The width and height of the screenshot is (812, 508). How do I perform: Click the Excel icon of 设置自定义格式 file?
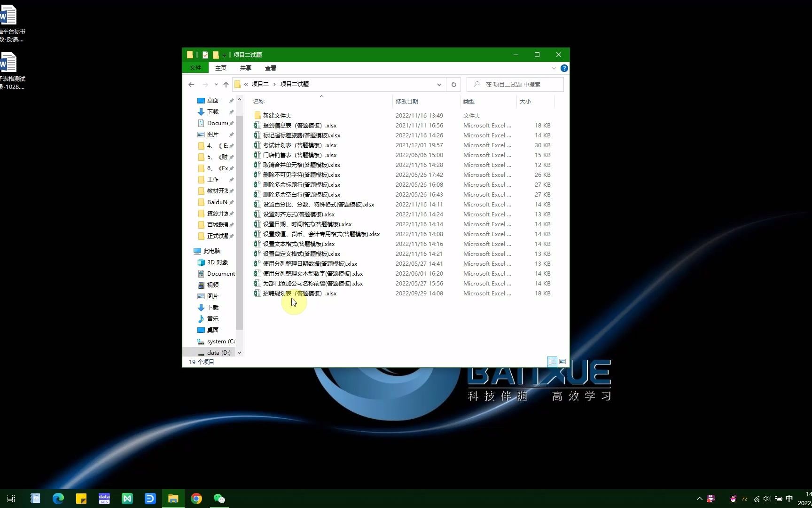[257, 254]
